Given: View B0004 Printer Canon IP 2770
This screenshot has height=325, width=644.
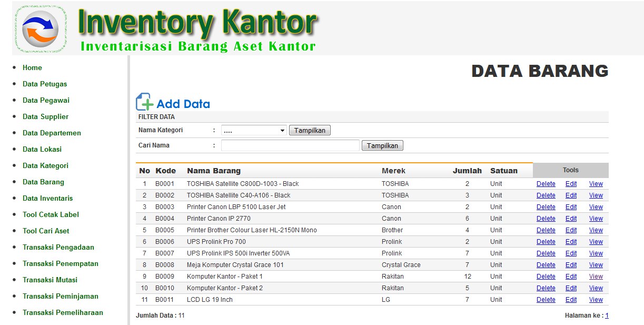Looking at the screenshot, I should click(596, 219).
